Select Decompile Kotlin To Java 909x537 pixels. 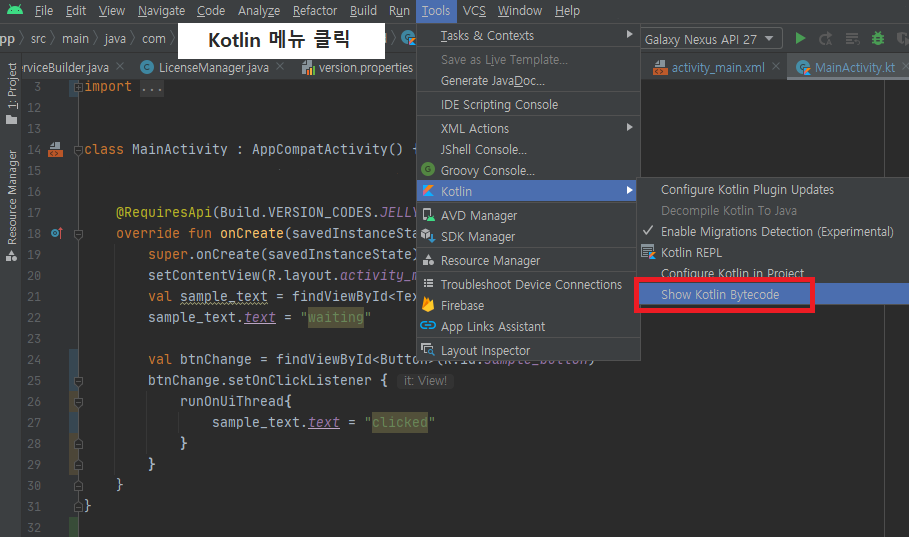[729, 211]
